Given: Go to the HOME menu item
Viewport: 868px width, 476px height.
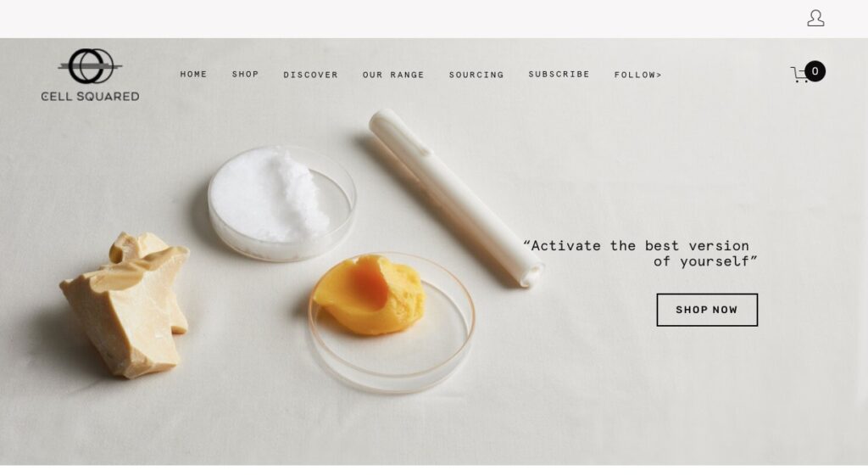Looking at the screenshot, I should (193, 75).
